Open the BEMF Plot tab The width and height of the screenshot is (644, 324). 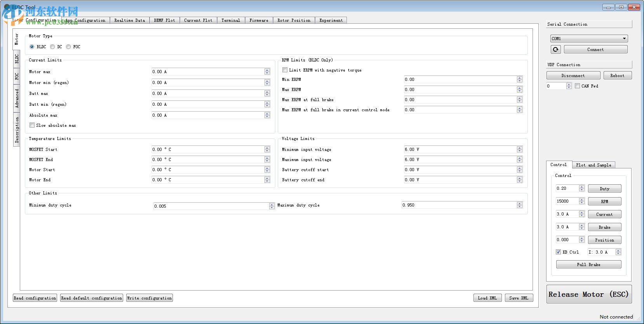(164, 21)
